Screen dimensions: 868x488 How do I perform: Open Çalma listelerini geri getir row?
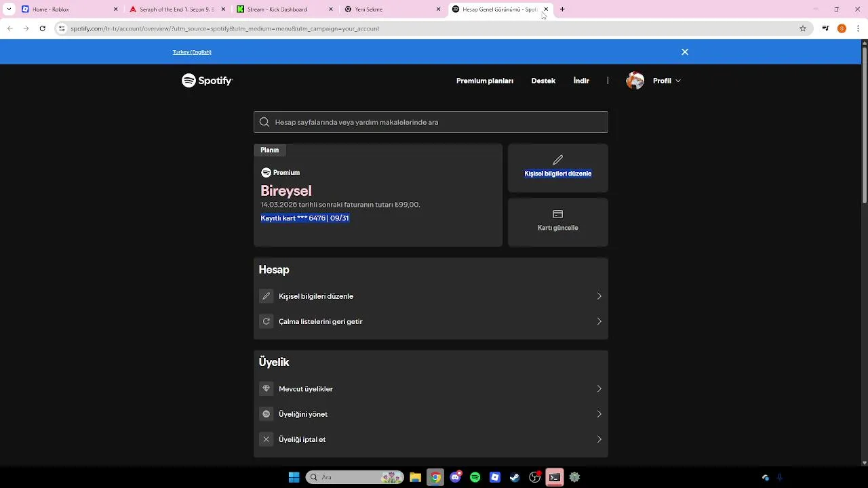point(431,321)
